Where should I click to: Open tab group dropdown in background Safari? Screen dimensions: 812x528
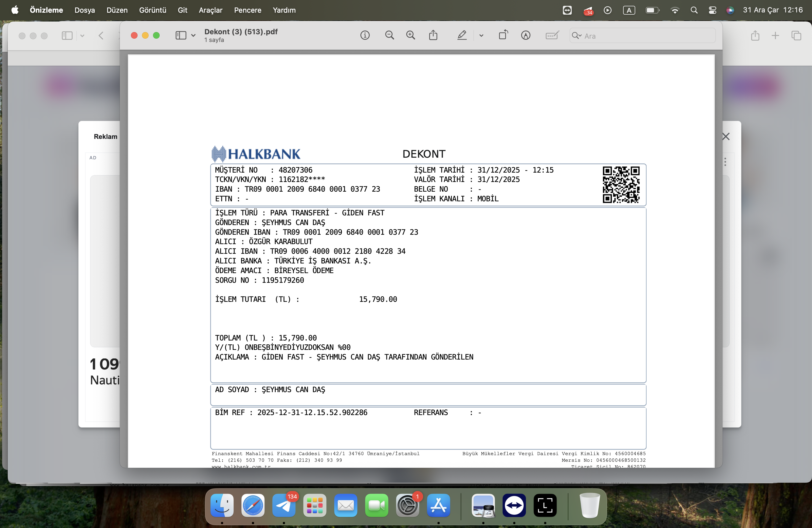click(x=82, y=36)
